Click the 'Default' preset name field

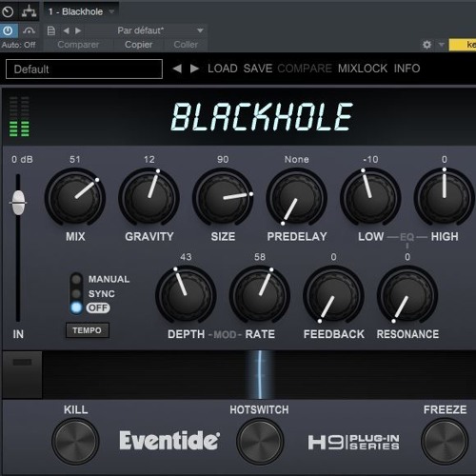click(x=84, y=69)
